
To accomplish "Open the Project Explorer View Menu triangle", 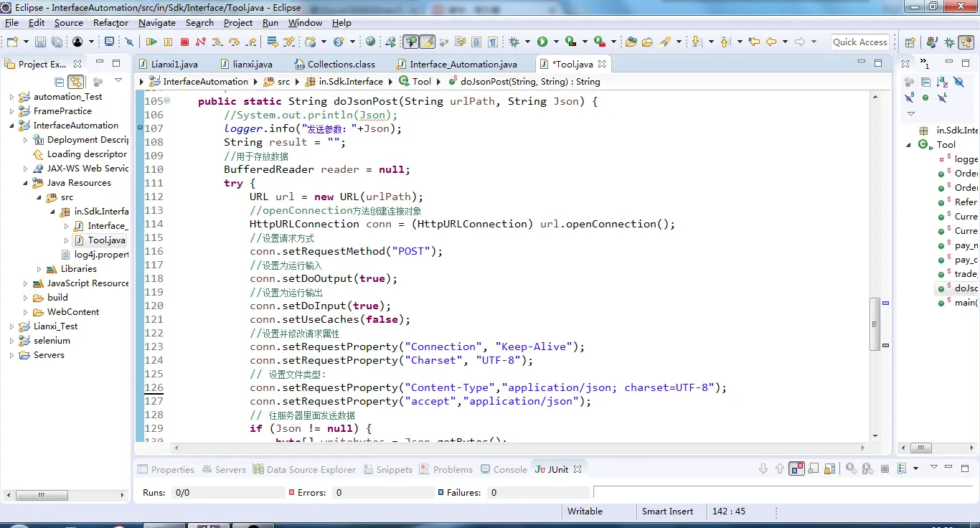I will [x=118, y=81].
